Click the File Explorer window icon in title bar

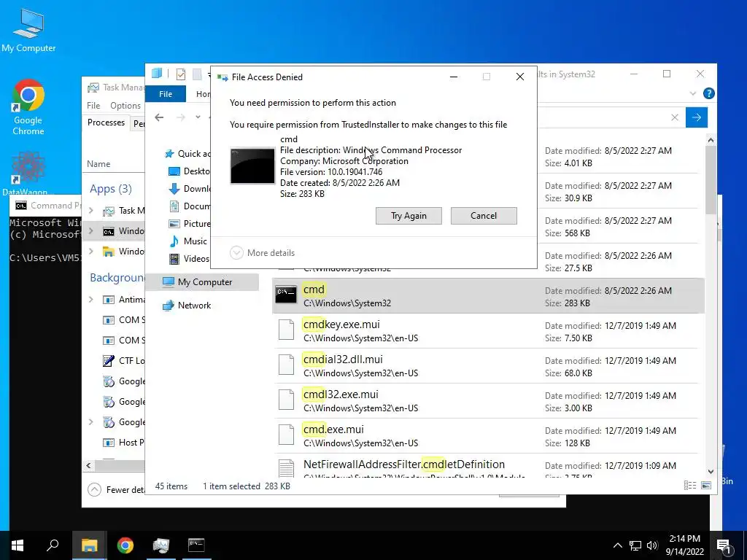157,74
